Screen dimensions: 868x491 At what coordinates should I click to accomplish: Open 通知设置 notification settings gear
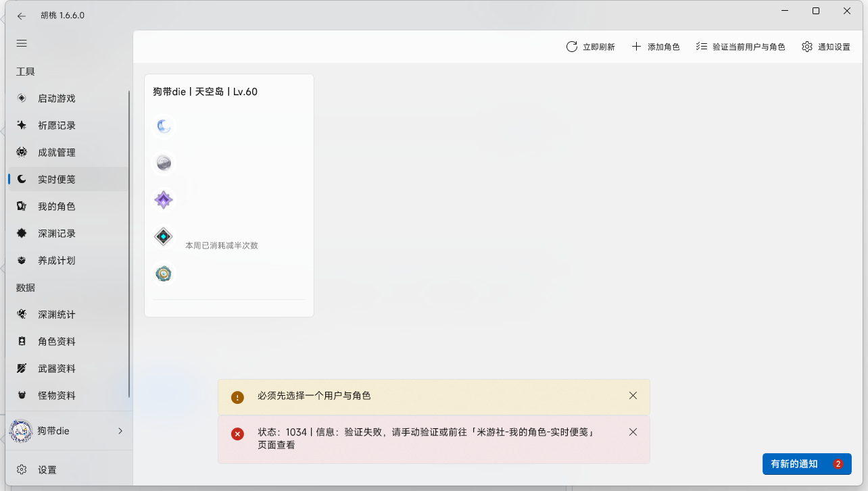tap(825, 46)
